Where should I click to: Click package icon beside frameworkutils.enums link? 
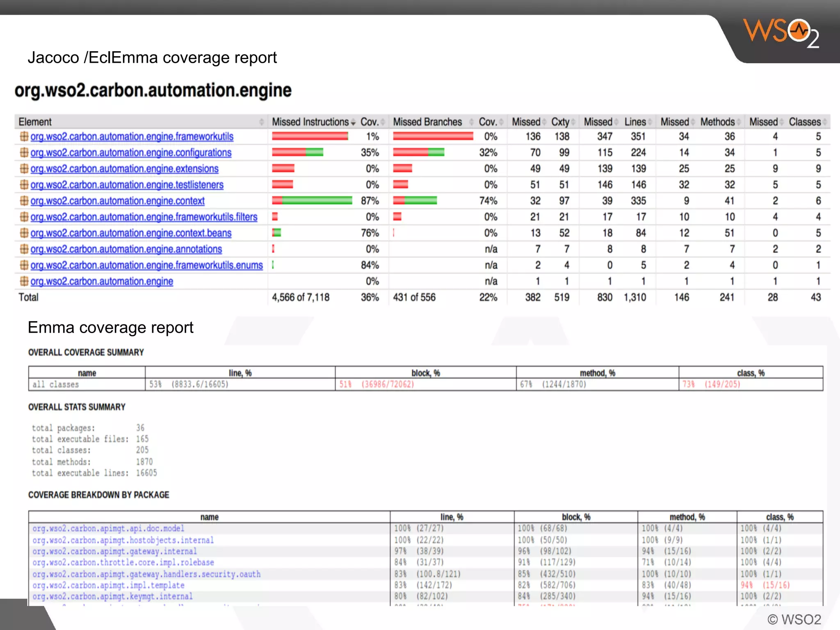(x=24, y=265)
